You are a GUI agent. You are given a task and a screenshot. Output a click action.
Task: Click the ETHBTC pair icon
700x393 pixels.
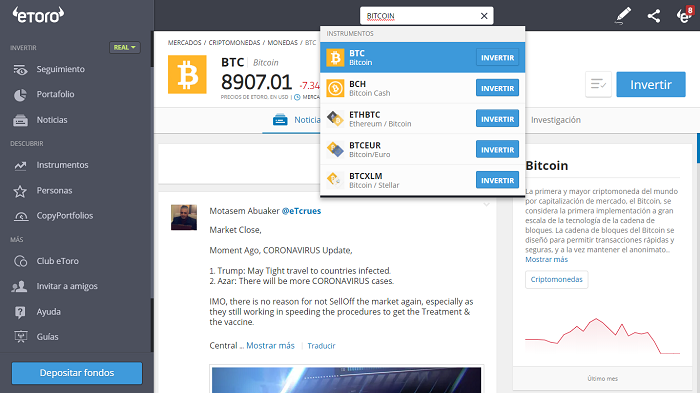click(x=335, y=119)
